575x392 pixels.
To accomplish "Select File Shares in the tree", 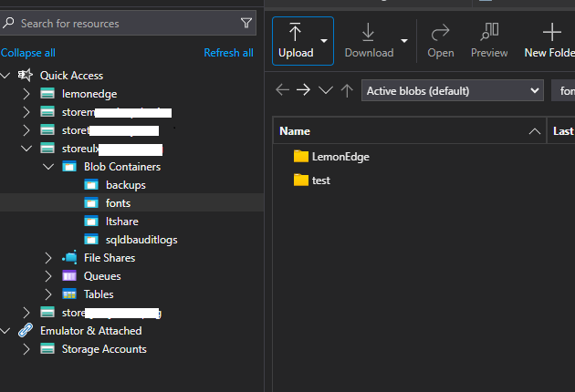I will (x=110, y=258).
